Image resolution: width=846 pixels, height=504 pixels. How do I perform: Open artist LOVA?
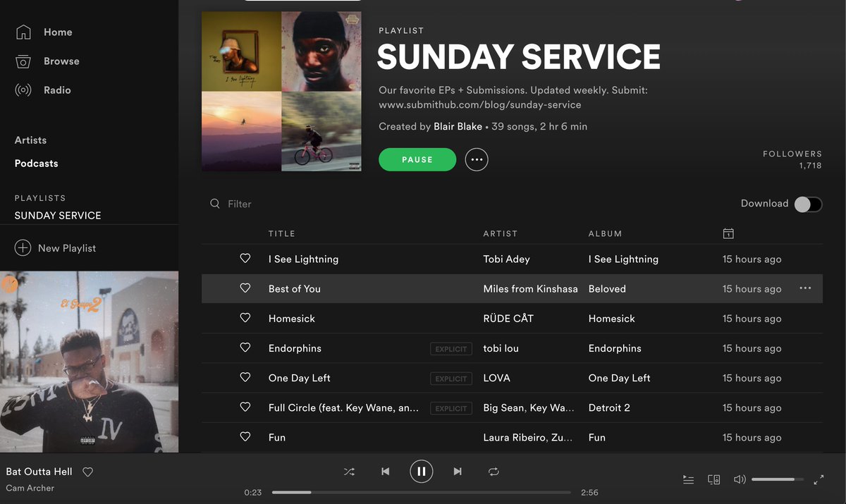coord(496,377)
